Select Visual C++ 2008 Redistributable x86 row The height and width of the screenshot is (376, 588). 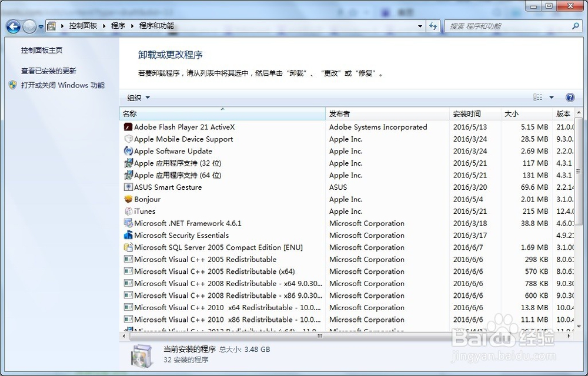347,296
